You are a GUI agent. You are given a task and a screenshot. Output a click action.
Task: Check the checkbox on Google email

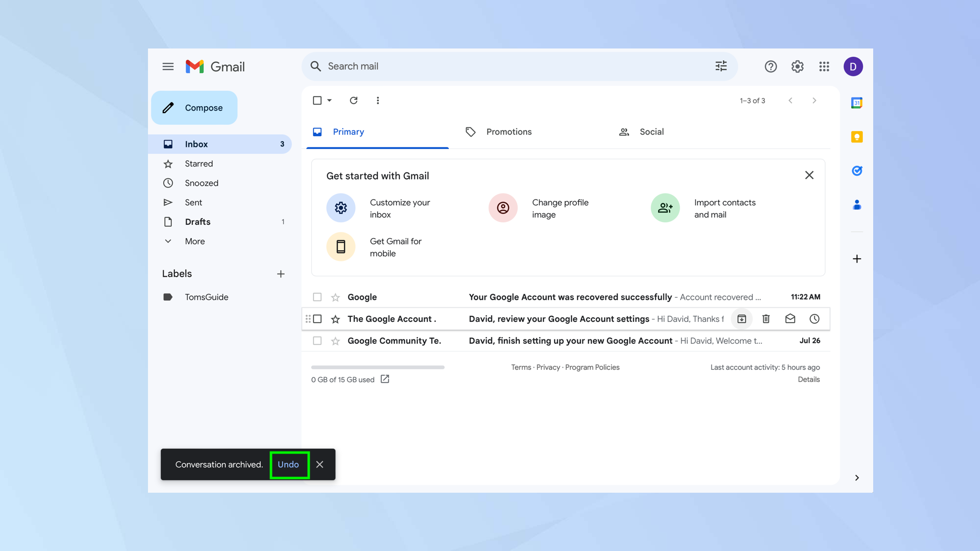coord(317,297)
